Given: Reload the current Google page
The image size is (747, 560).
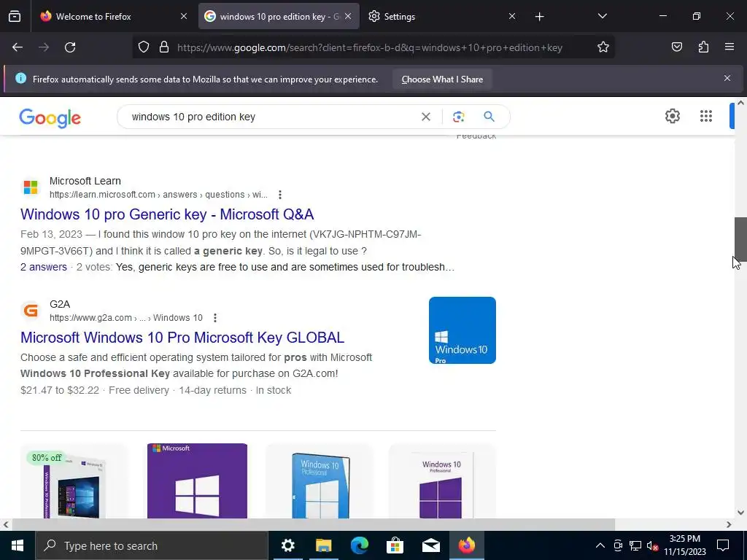Looking at the screenshot, I should point(70,47).
